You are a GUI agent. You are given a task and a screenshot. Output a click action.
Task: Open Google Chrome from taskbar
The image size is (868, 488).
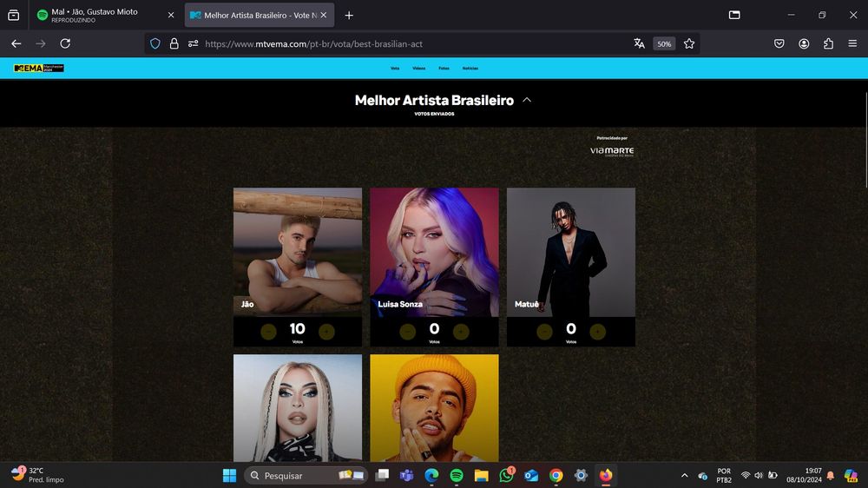(x=556, y=475)
